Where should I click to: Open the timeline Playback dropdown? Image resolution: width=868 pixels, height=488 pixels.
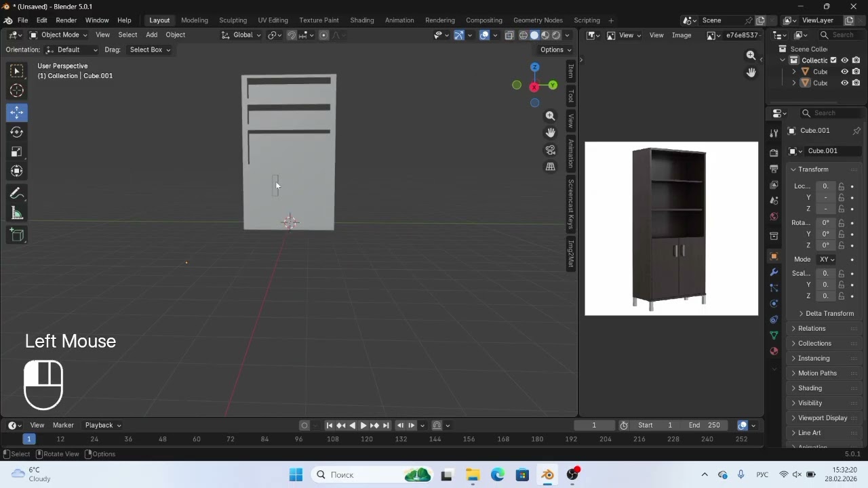103,426
